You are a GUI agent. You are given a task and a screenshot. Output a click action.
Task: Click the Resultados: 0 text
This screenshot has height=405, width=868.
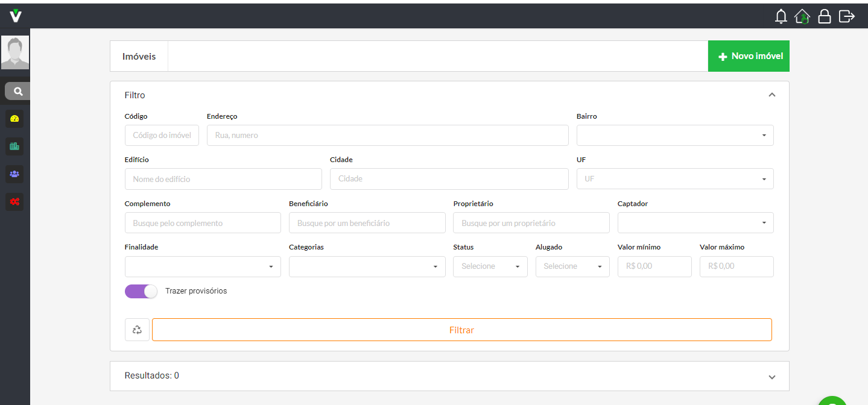pos(152,375)
